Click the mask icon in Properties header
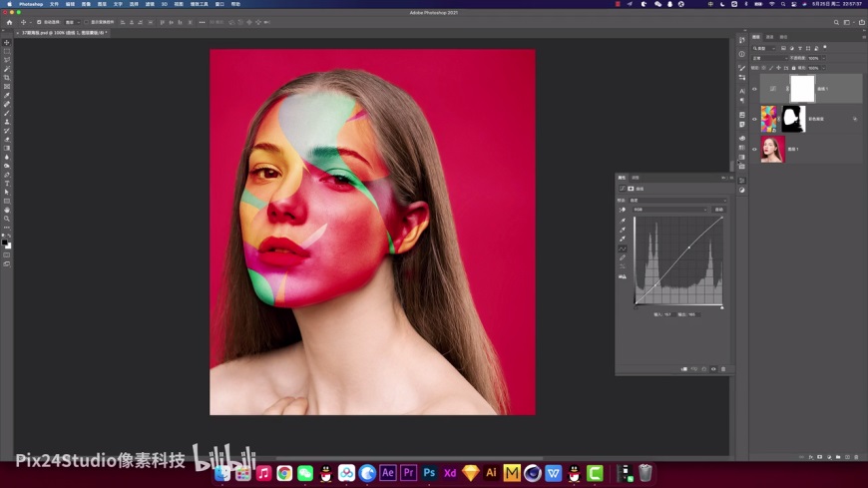The image size is (868, 488). 631,189
